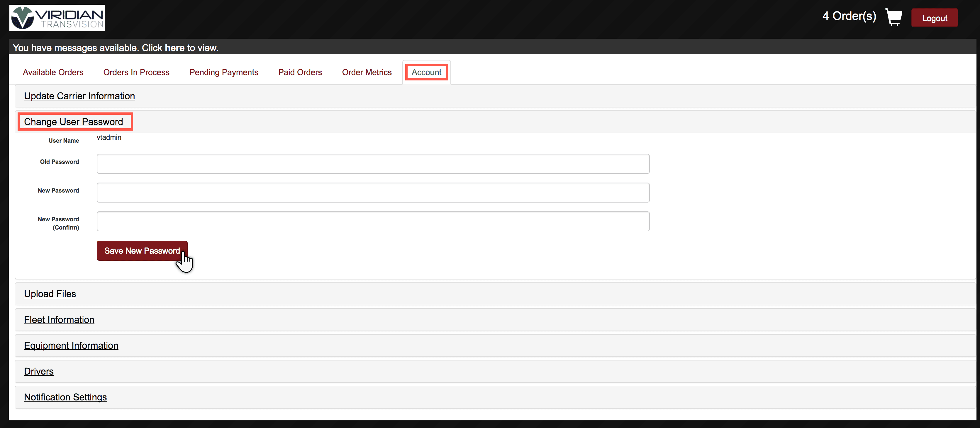Viewport: 980px width, 428px height.
Task: Open the Equipment Information section
Action: click(x=71, y=346)
